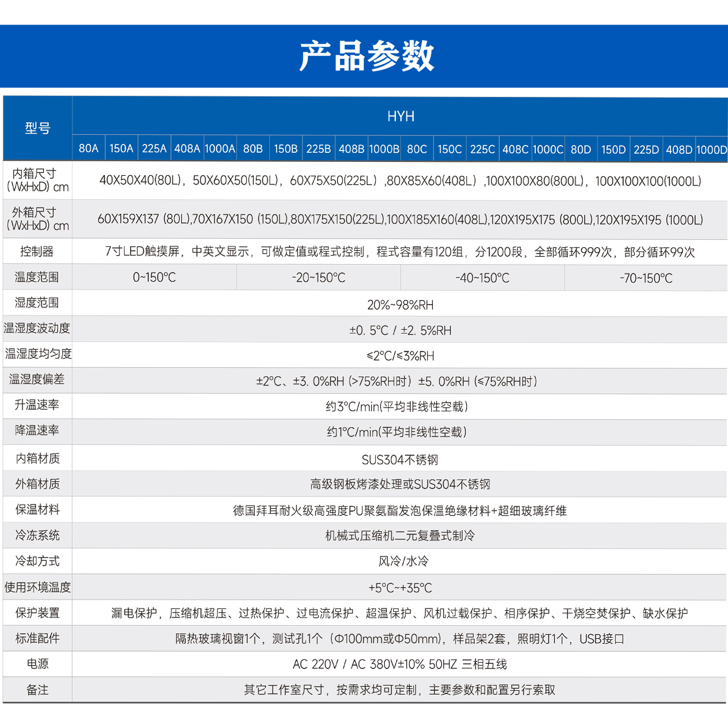Select model 225C column header
The image size is (728, 716).
[x=482, y=148]
